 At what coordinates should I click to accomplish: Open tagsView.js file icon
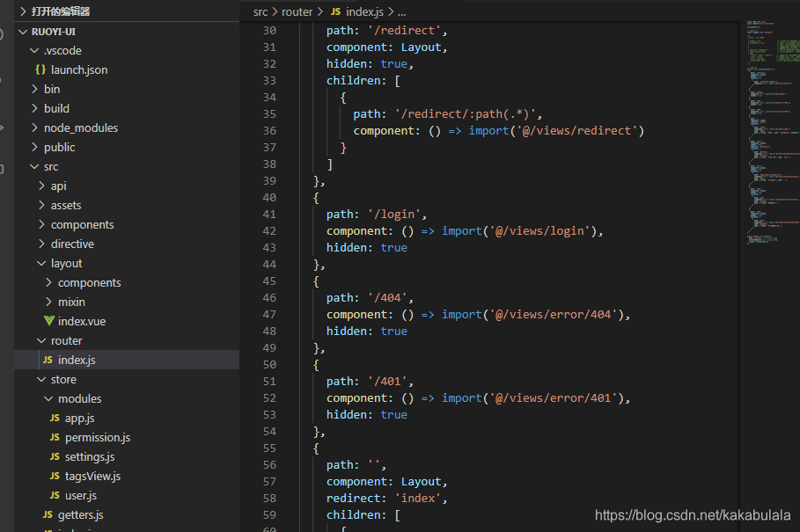click(x=55, y=476)
